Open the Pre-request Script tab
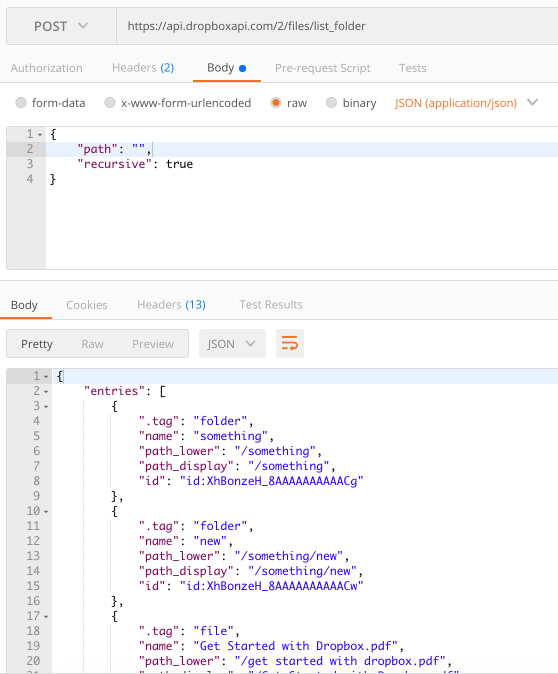The image size is (558, 674). click(x=322, y=68)
